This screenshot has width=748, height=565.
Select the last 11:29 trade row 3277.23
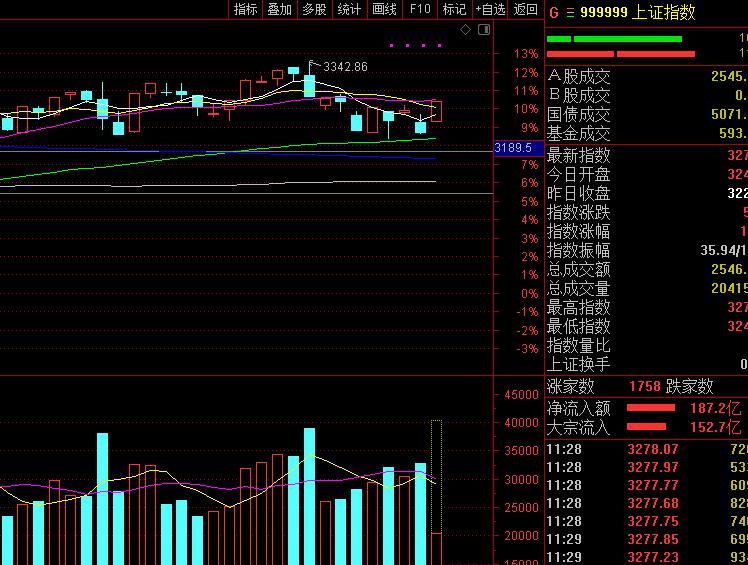(x=652, y=558)
